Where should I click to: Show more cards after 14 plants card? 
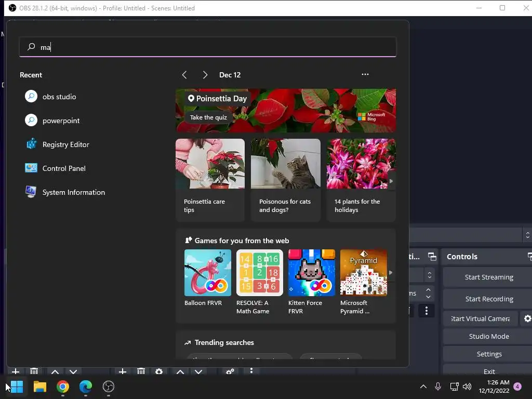pyautogui.click(x=391, y=181)
